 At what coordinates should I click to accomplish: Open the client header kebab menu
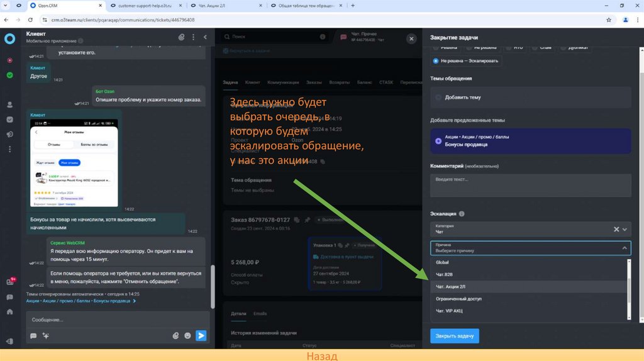(x=194, y=37)
